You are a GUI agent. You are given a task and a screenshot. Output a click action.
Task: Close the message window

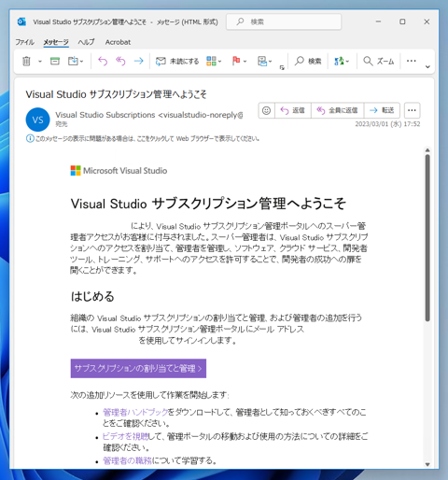click(427, 21)
